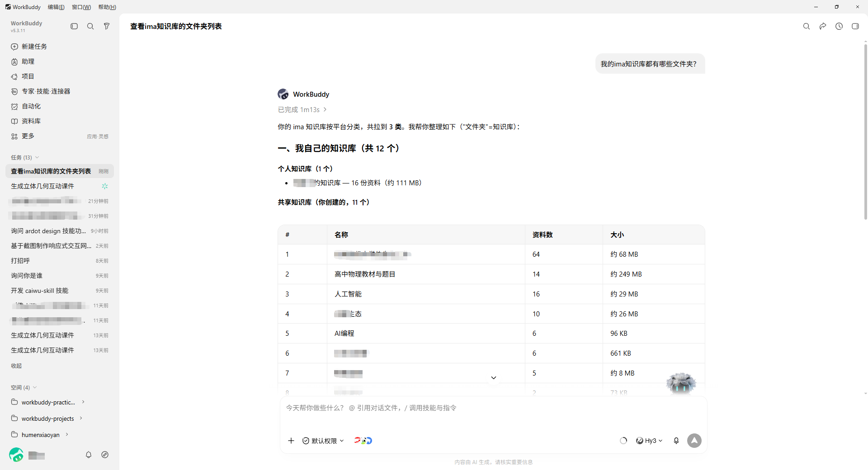The width and height of the screenshot is (868, 470).
Task: Open the 默认权限 dropdown
Action: (323, 441)
